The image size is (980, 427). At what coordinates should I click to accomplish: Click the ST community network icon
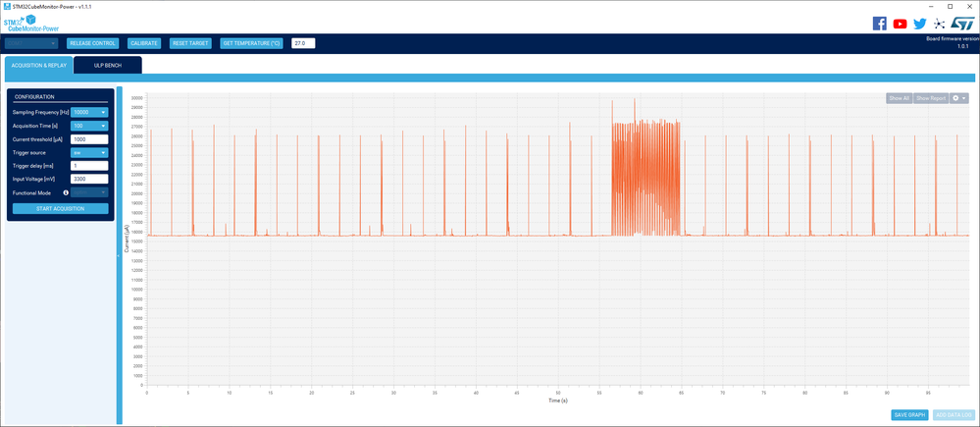939,24
